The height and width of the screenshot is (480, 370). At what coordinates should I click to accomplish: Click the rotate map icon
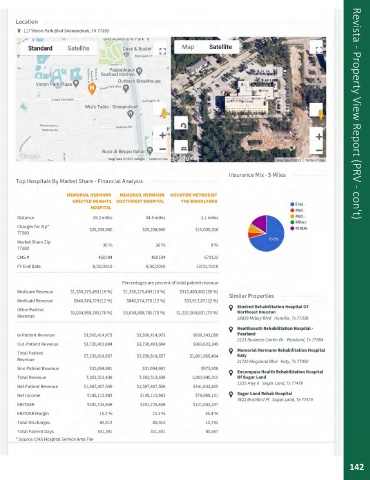(x=182, y=124)
